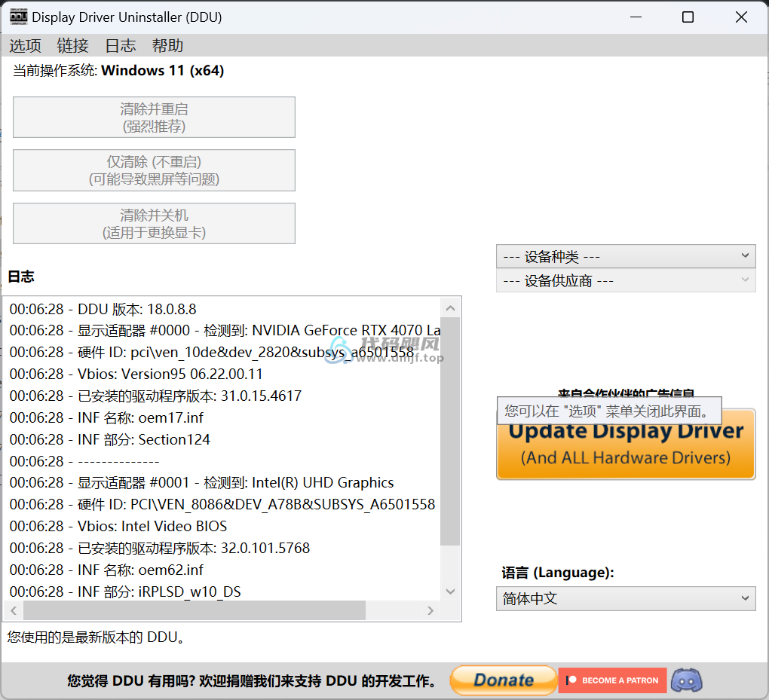Click the vertical scrollbar thumb in log
This screenshot has width=769, height=700.
pos(450,431)
